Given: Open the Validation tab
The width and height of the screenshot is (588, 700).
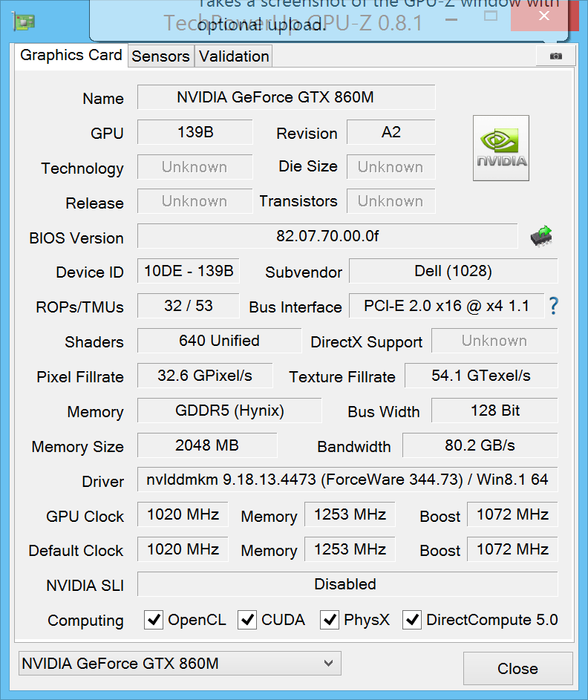Looking at the screenshot, I should 234,56.
